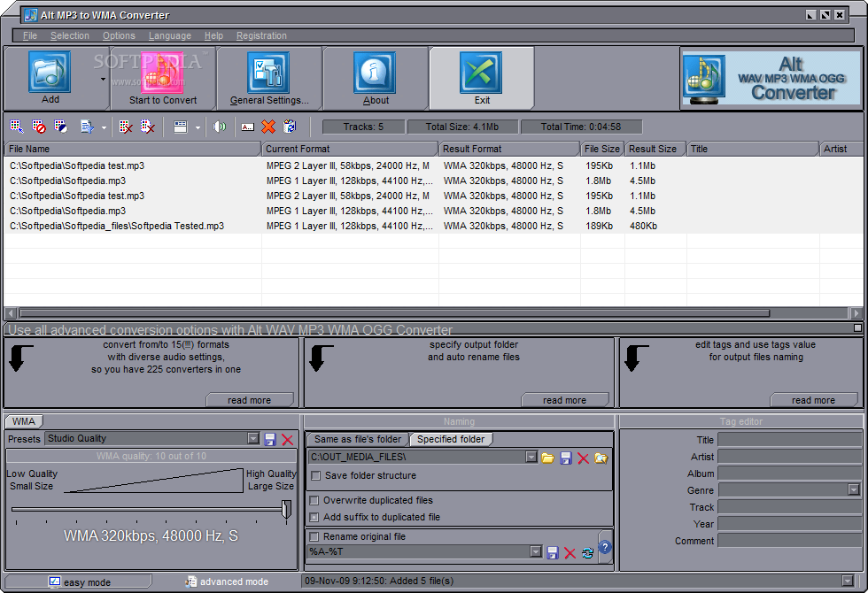Open the Options menu
This screenshot has height=593, width=868.
[x=119, y=35]
